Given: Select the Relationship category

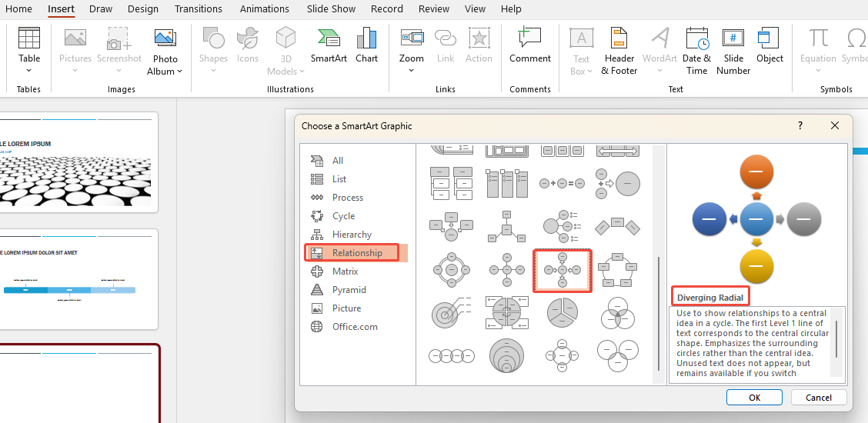Looking at the screenshot, I should pyautogui.click(x=356, y=253).
